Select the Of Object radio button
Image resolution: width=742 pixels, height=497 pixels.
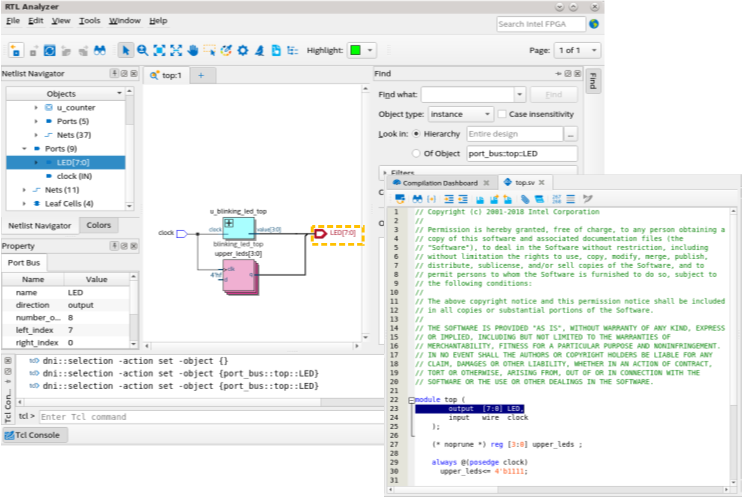(415, 153)
